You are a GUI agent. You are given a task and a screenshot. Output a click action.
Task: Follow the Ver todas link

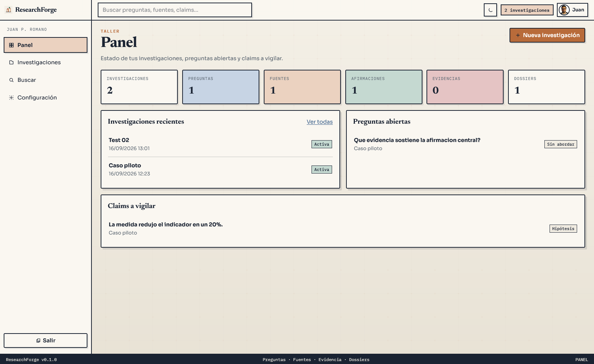(x=320, y=122)
